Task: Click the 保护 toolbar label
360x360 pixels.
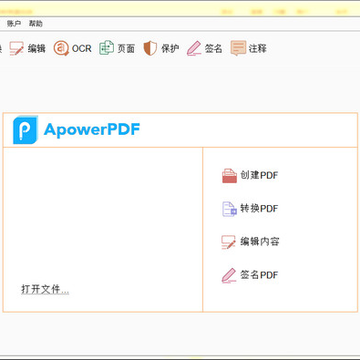Action: point(170,49)
